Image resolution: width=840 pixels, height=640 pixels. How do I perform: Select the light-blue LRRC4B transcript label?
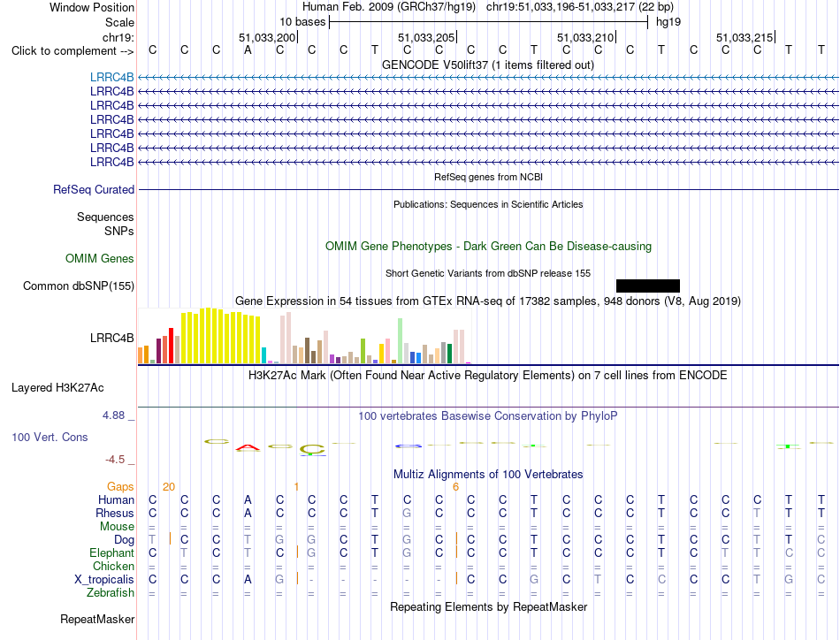[x=111, y=78]
